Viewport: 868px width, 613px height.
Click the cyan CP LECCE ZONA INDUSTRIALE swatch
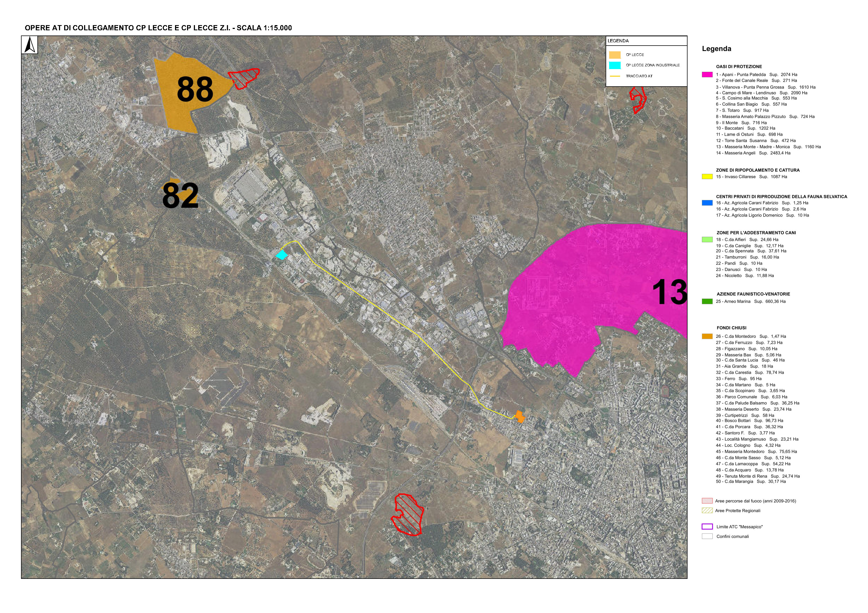(x=615, y=66)
